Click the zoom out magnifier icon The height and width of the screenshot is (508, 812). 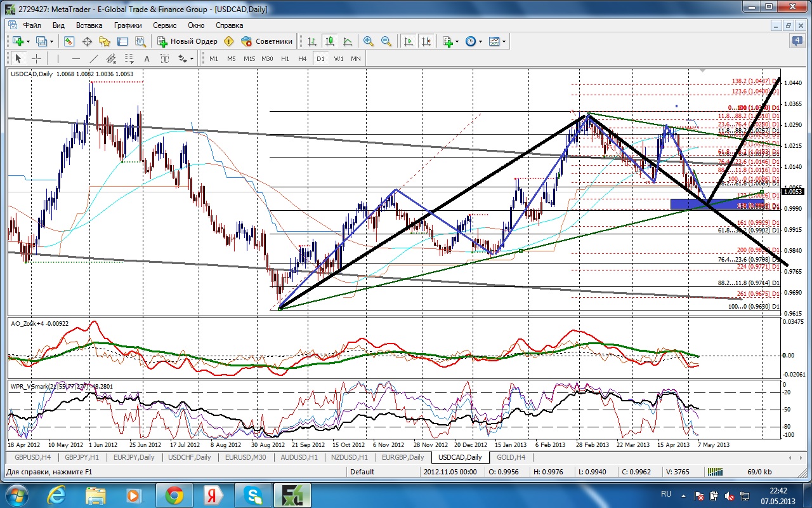[386, 41]
